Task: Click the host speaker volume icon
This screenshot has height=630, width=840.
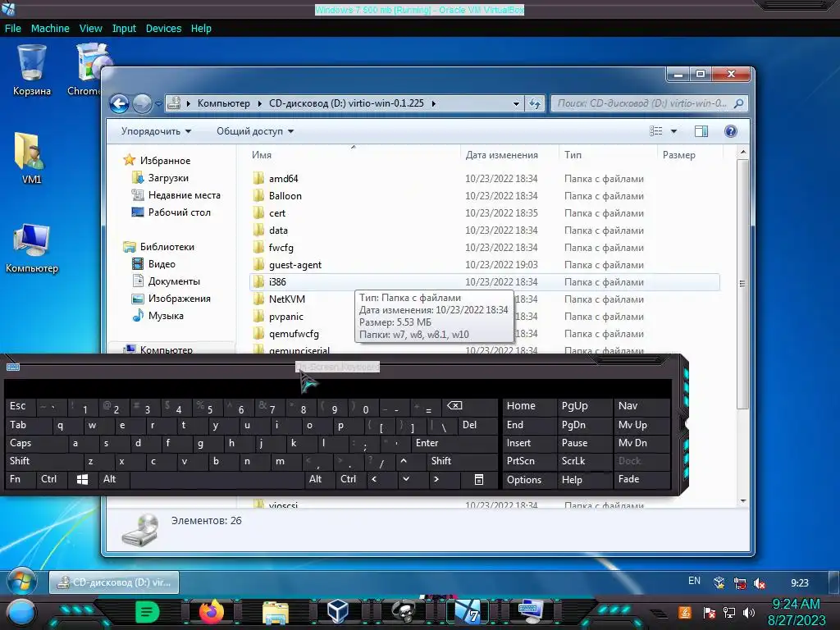Action: pyautogui.click(x=749, y=612)
